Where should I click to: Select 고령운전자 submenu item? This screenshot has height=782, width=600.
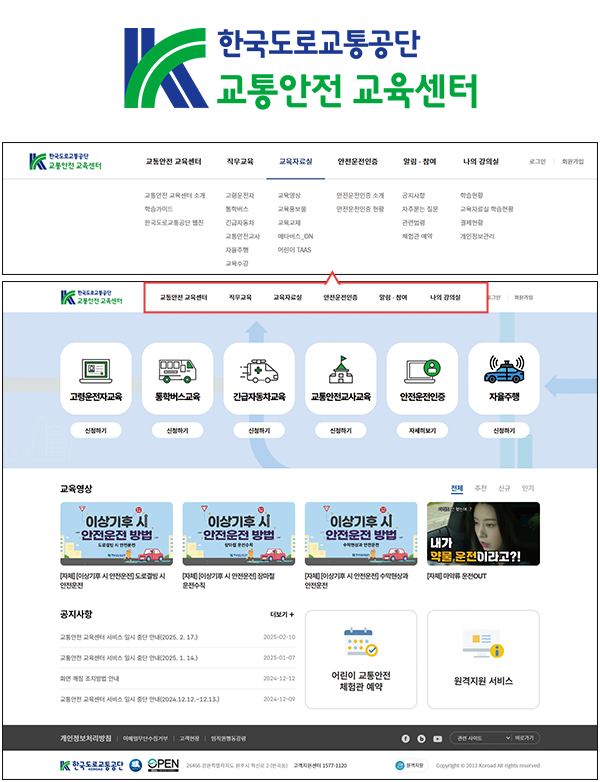point(239,196)
